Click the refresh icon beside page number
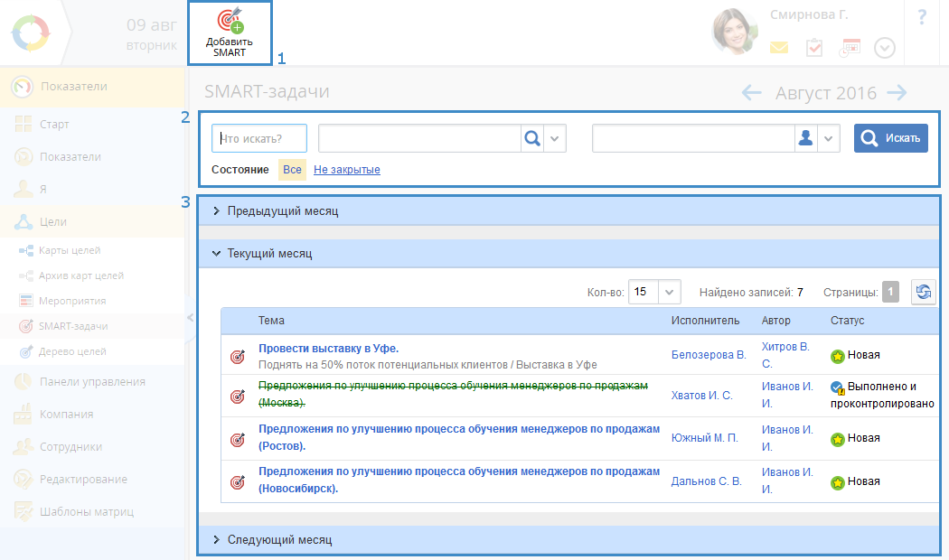Viewport: 949px width, 560px height. tap(923, 292)
